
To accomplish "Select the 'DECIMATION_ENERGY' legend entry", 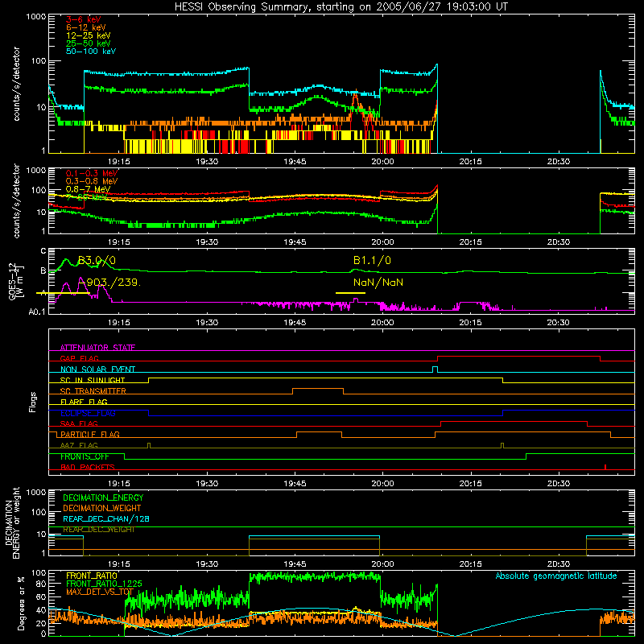I will [103, 497].
